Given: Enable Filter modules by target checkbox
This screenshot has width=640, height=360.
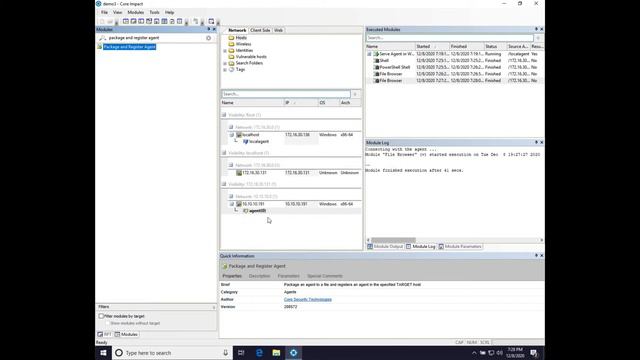Looking at the screenshot, I should click(x=101, y=316).
